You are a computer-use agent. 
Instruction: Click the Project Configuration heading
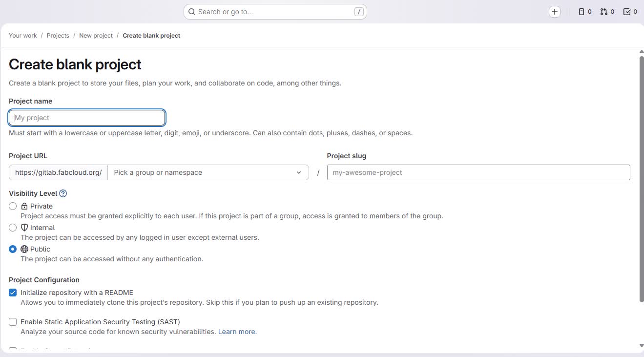click(x=44, y=280)
